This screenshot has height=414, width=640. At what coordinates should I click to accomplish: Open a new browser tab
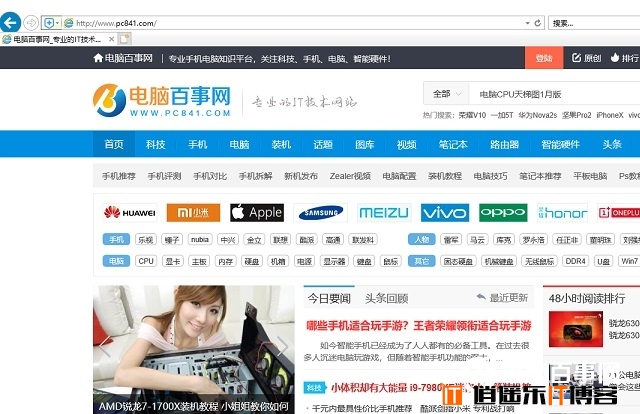pos(124,39)
